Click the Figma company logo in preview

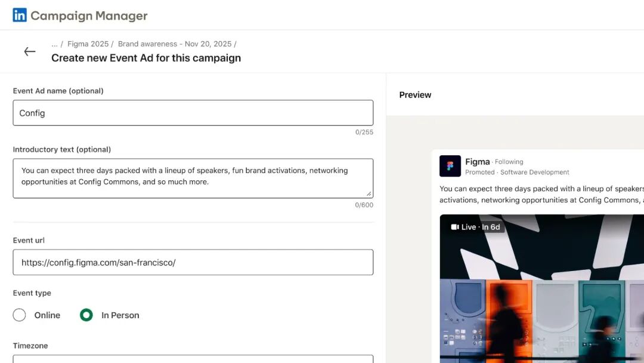(x=450, y=166)
